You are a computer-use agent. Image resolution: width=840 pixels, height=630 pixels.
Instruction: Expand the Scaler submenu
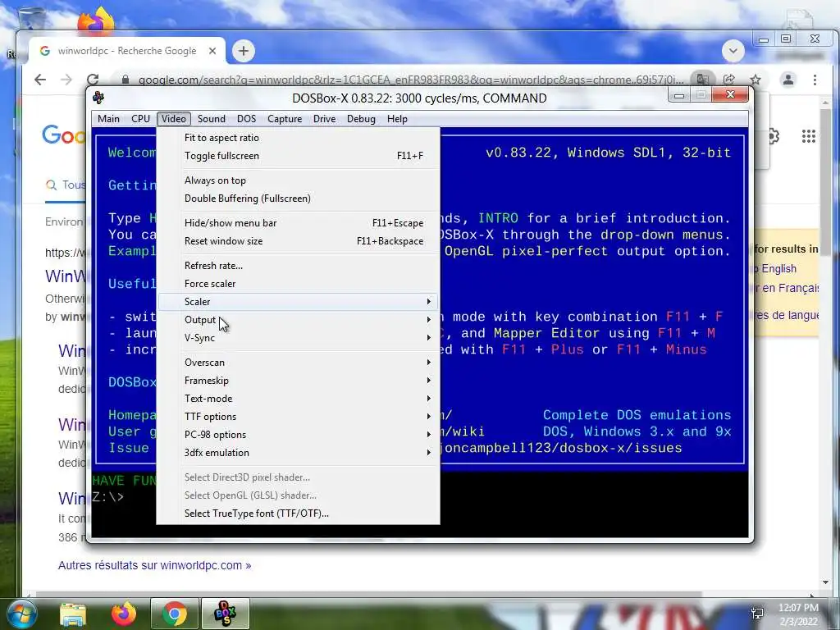pyautogui.click(x=298, y=302)
